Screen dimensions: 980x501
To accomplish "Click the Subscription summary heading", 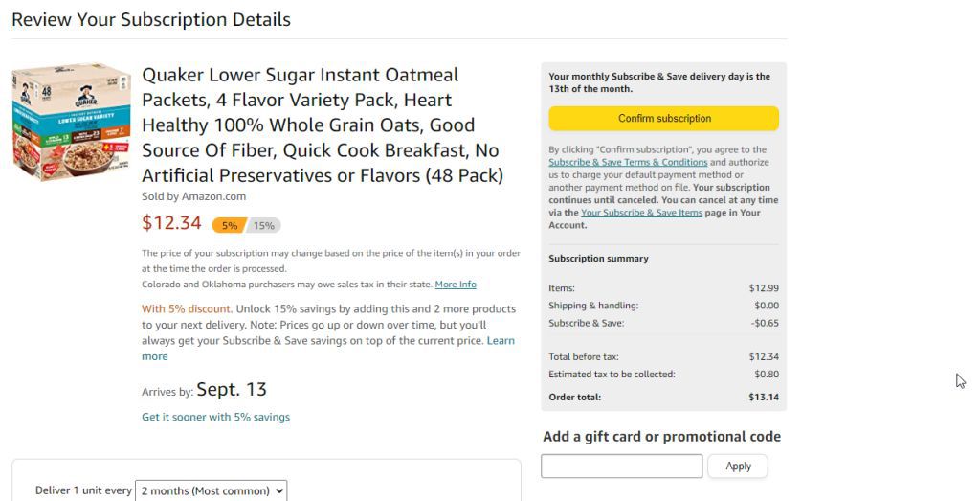I will (x=599, y=259).
